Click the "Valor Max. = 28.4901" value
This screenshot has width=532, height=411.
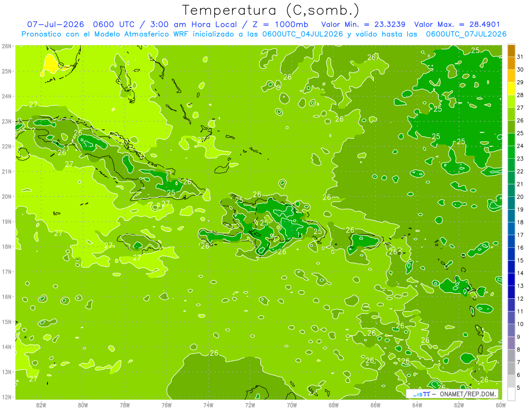(457, 24)
